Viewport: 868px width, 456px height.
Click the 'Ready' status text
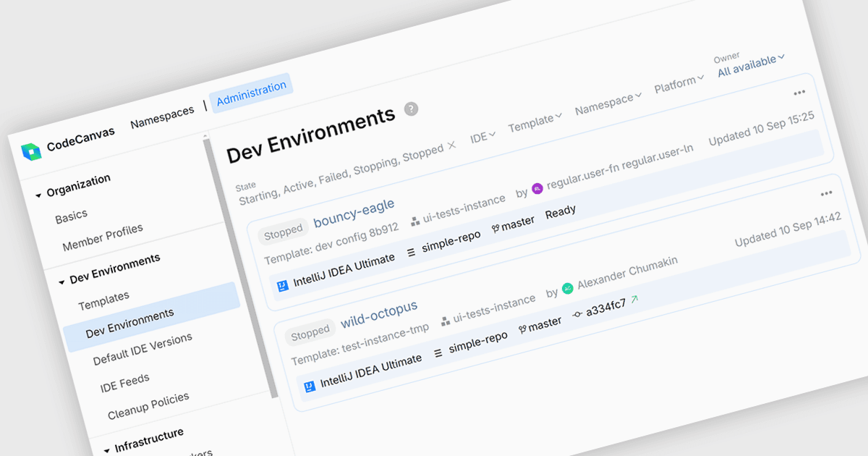(x=561, y=211)
